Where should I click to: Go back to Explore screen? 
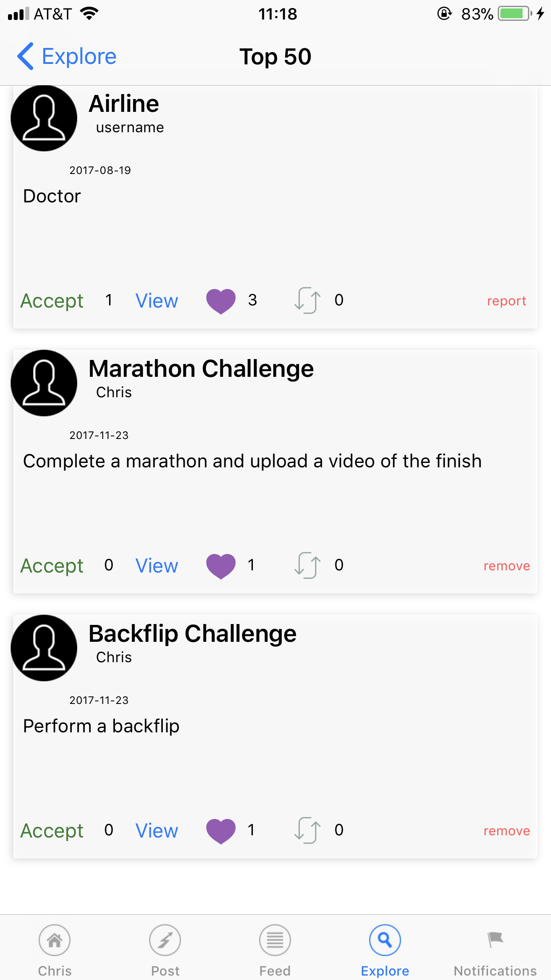67,56
